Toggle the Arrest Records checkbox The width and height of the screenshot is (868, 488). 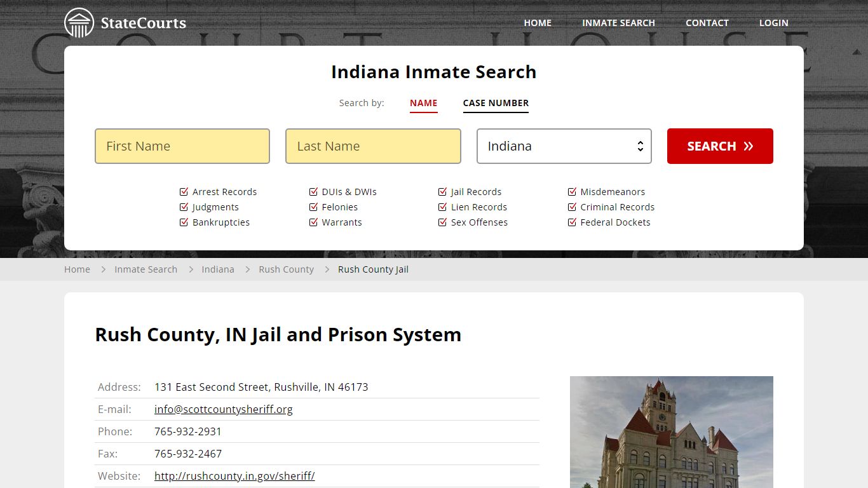click(184, 192)
